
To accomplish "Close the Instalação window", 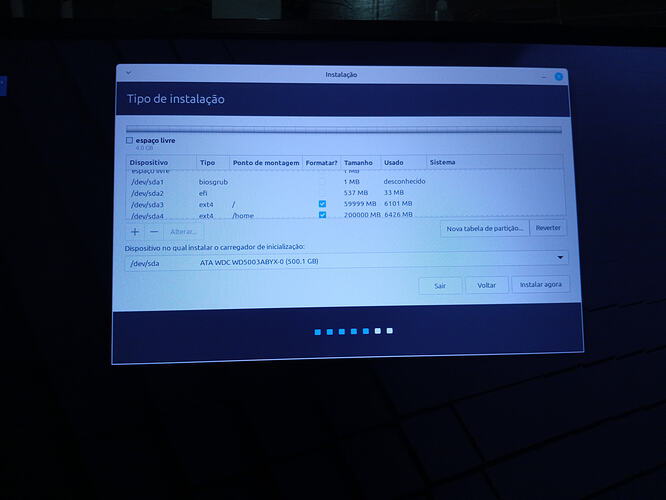I will (x=559, y=76).
